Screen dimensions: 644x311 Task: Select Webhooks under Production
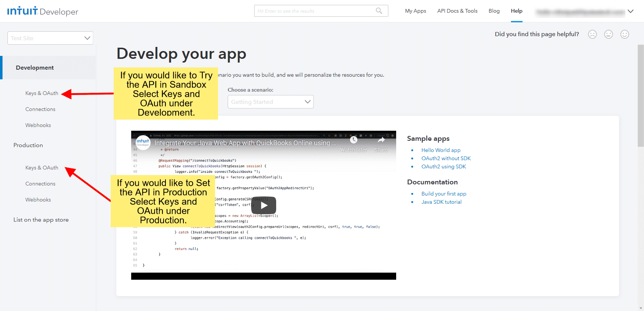pos(38,200)
